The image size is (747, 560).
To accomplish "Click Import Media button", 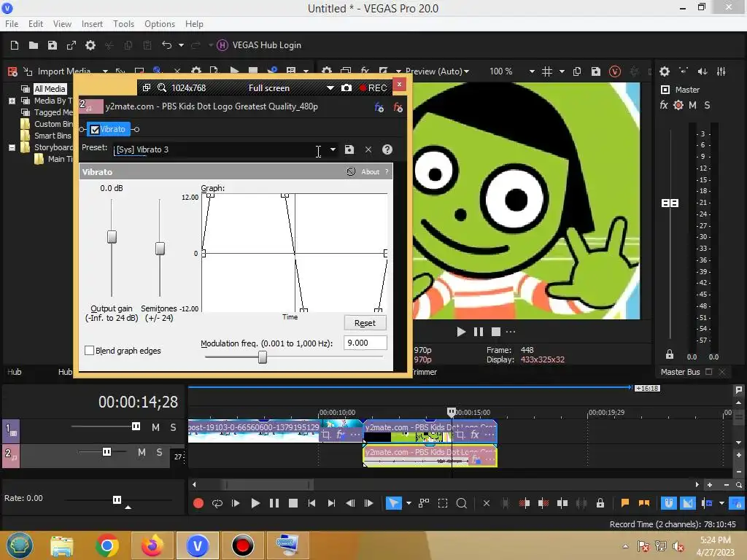I will 58,71.
